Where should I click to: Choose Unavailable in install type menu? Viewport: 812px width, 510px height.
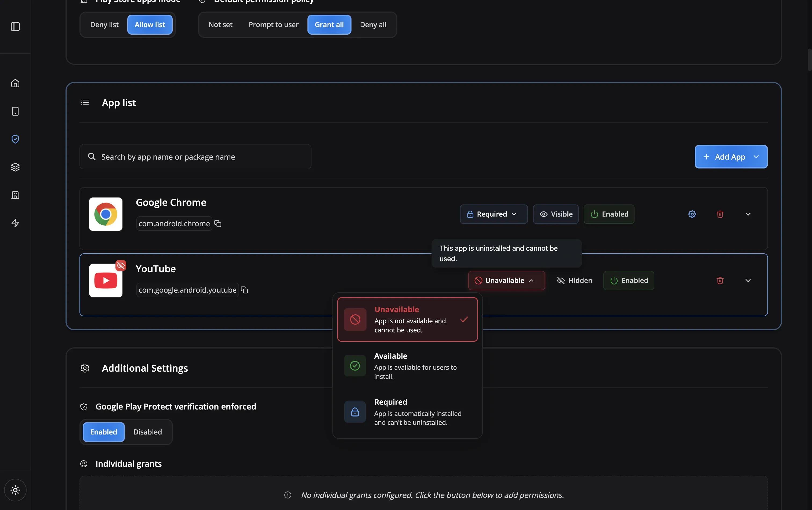408,319
